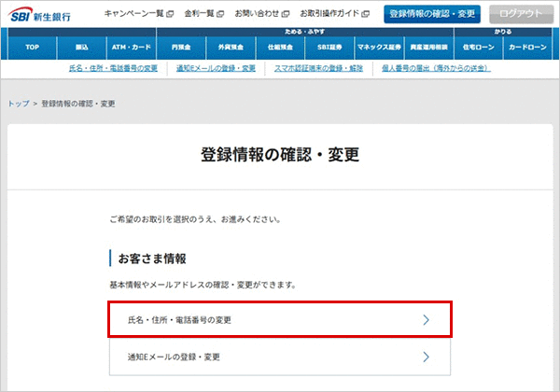Select the ATM・カード tab
This screenshot has width=560, height=392.
132,47
